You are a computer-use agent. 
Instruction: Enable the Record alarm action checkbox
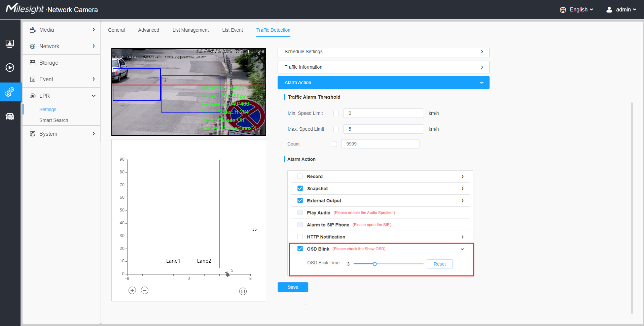300,176
